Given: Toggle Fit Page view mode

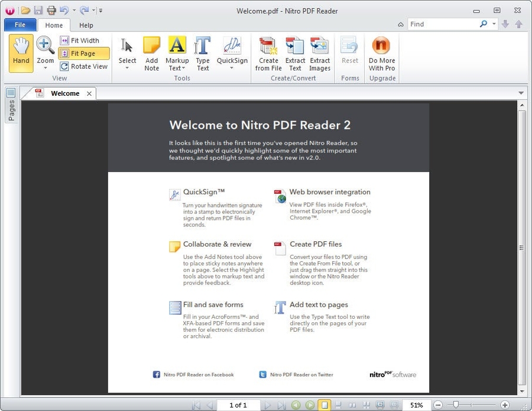Looking at the screenshot, I should point(84,53).
